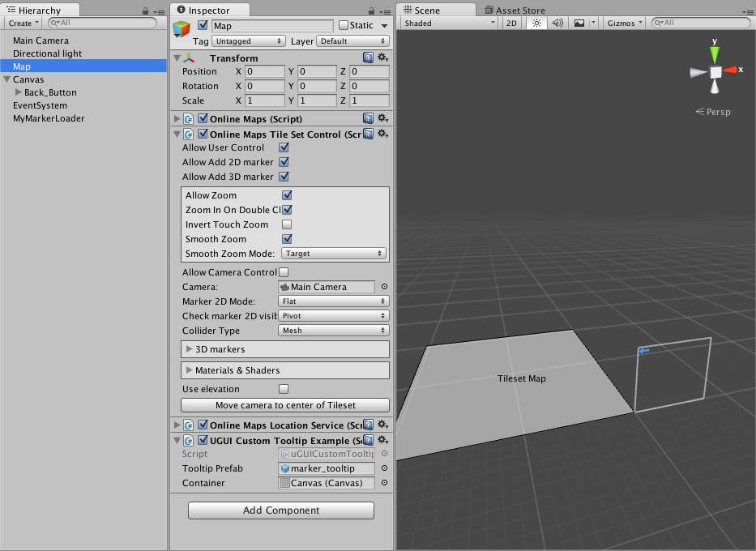This screenshot has height=551, width=756.
Task: Open Location Service gear menu
Action: pyautogui.click(x=382, y=425)
